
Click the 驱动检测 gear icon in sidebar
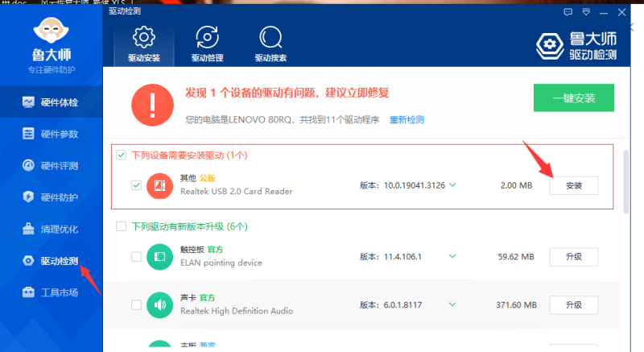coord(28,261)
